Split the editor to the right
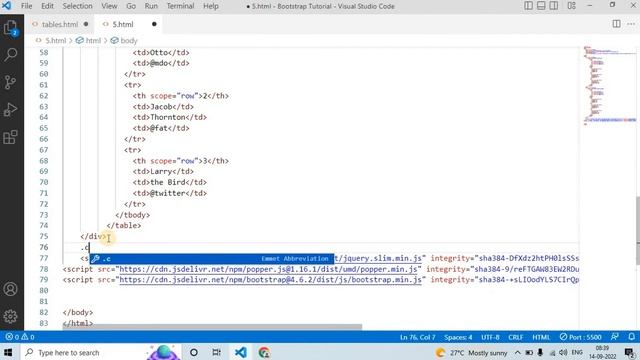This screenshot has height=360, width=640. coord(616,24)
